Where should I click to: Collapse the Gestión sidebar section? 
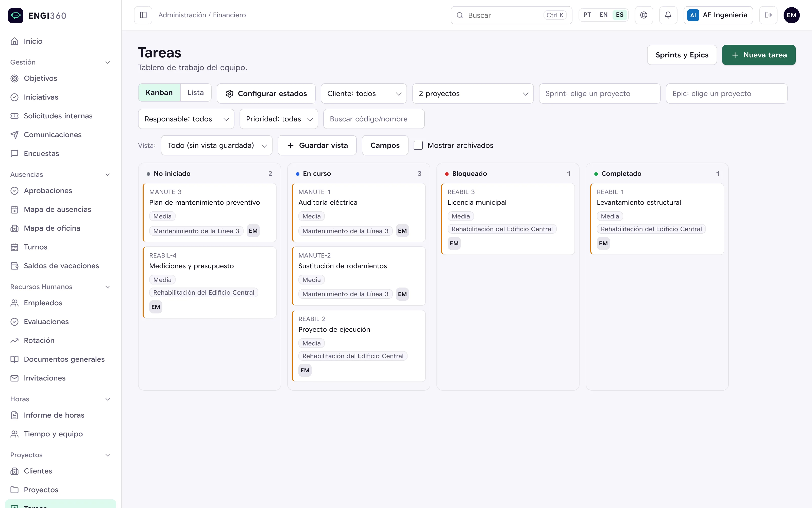pyautogui.click(x=107, y=62)
